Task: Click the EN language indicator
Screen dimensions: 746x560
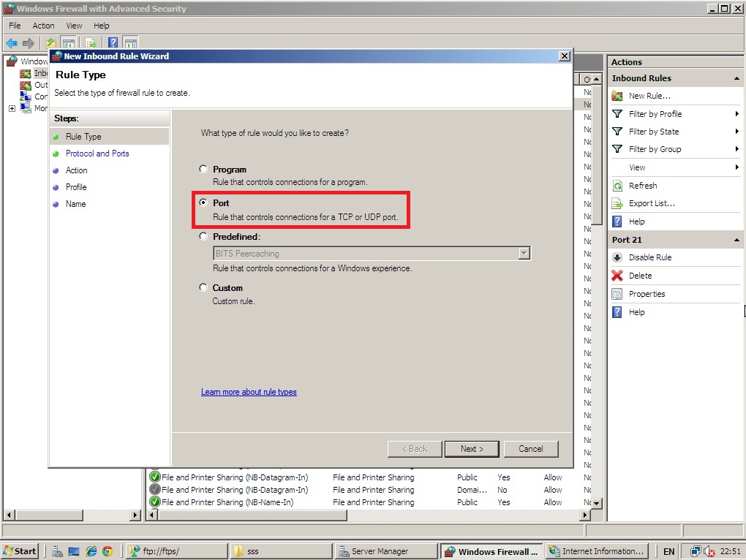Action: [669, 551]
